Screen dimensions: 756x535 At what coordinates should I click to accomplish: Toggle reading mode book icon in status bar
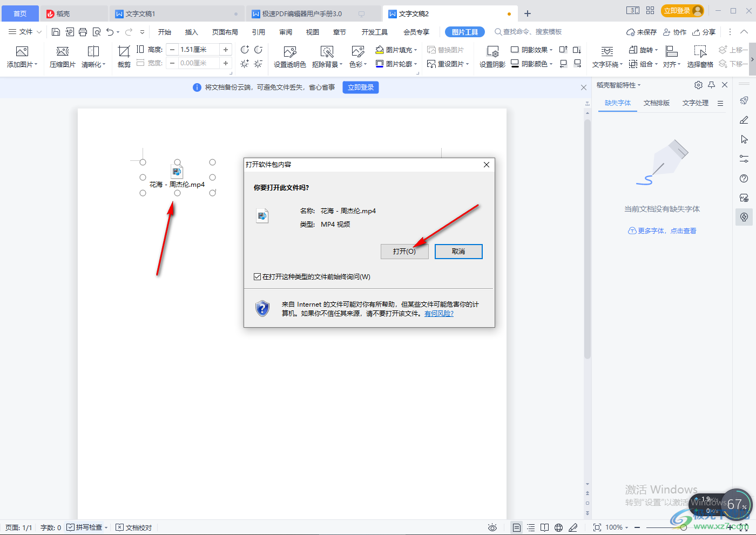coord(545,527)
